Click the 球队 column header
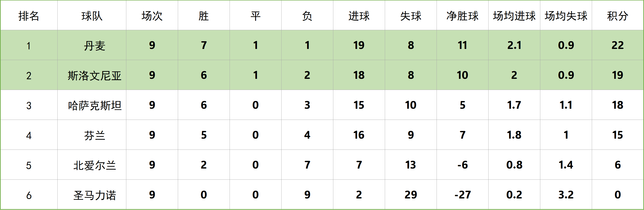This screenshot has height=210, width=644. pos(92,16)
